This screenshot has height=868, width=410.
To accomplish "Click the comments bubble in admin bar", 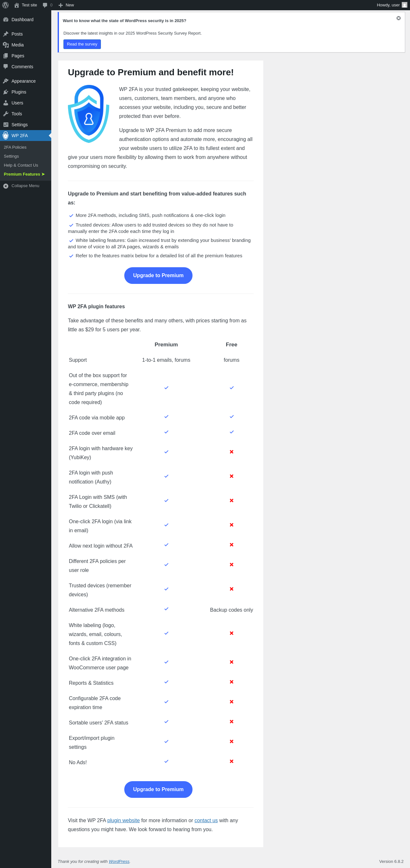I will point(45,5).
